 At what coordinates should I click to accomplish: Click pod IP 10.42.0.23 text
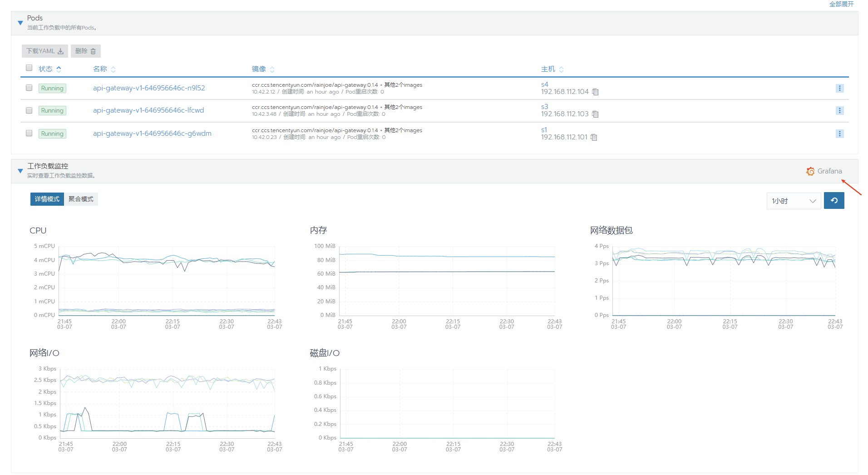(x=264, y=137)
